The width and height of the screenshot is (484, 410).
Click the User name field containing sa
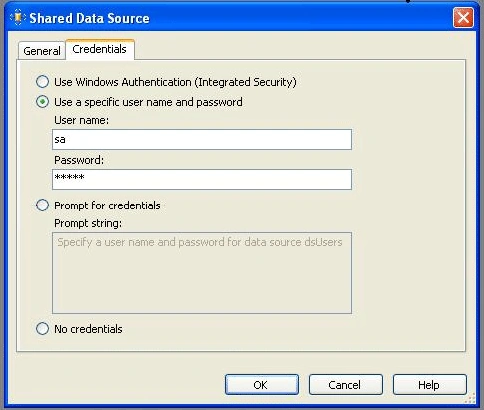point(202,139)
